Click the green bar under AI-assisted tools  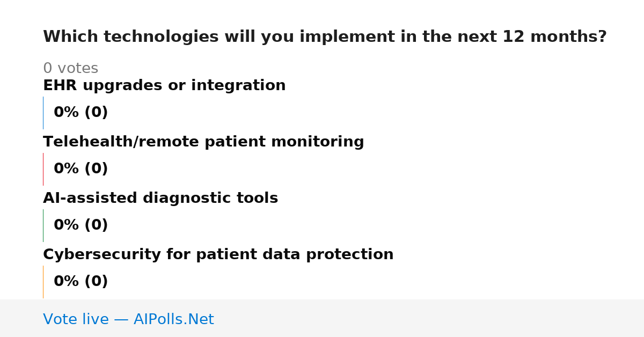coord(43,225)
